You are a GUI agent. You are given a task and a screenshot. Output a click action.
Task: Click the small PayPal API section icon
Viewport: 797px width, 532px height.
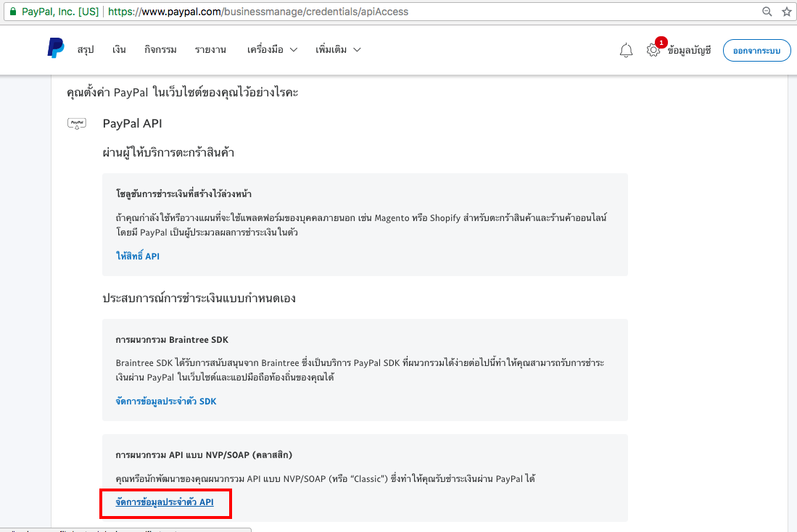[77, 124]
